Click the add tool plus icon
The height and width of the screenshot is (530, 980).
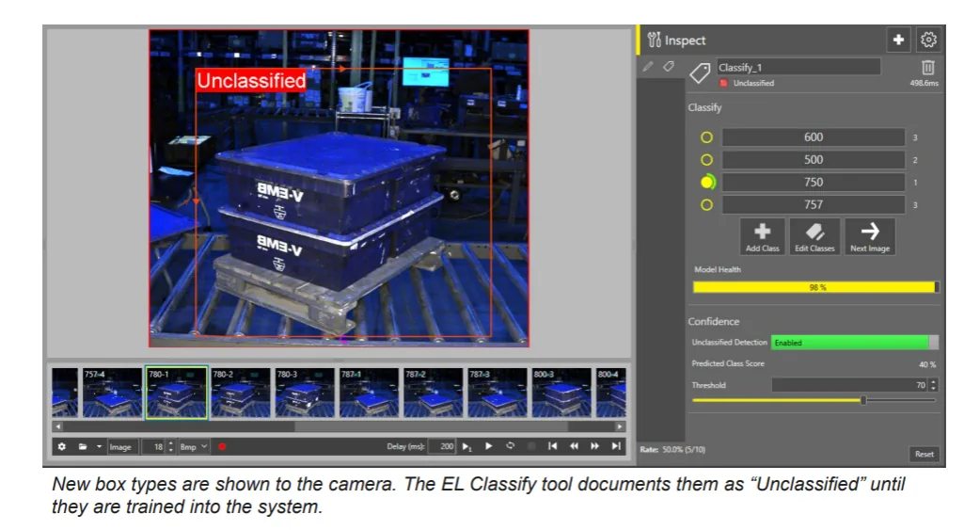[x=898, y=40]
